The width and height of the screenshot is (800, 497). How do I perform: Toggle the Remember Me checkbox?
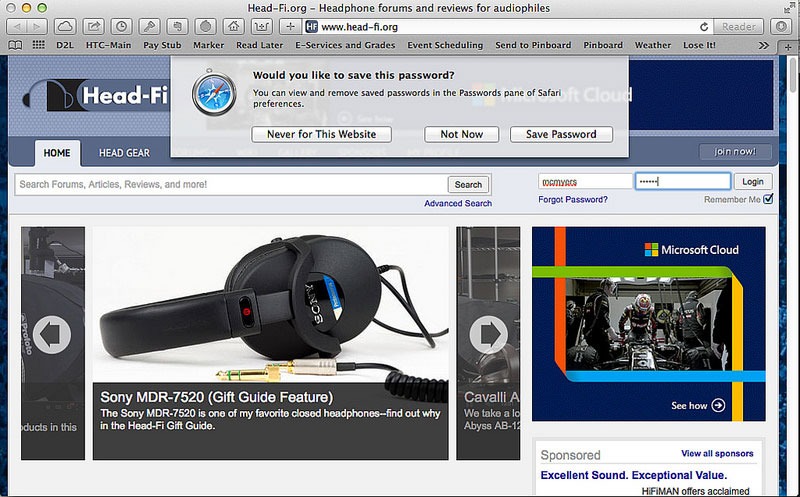pos(768,199)
